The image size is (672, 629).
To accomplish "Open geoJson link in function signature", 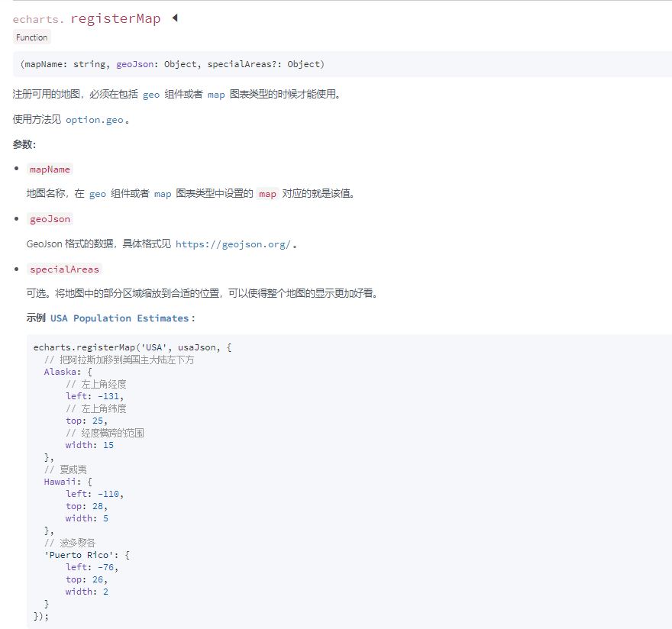I will pos(134,64).
